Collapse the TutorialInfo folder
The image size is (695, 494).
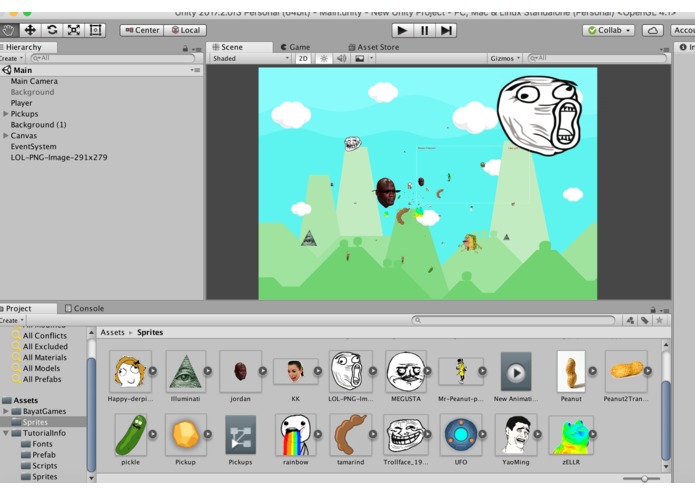pos(6,433)
